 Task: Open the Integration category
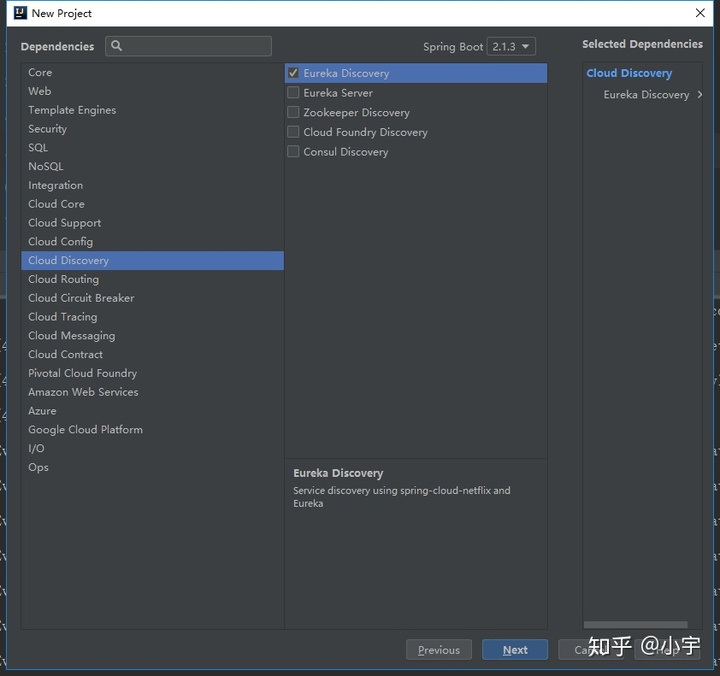click(x=152, y=186)
